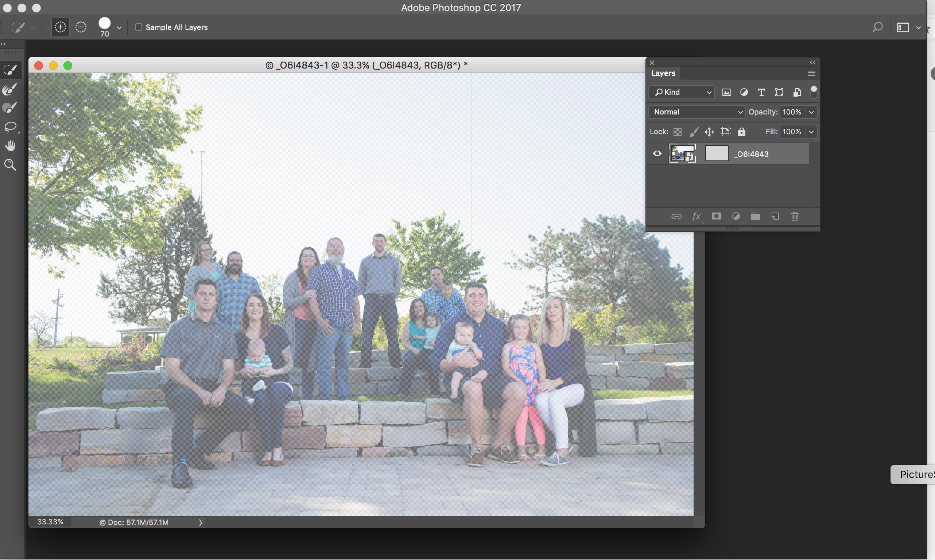This screenshot has height=560, width=935.
Task: Click the delete layer trash icon
Action: [795, 216]
